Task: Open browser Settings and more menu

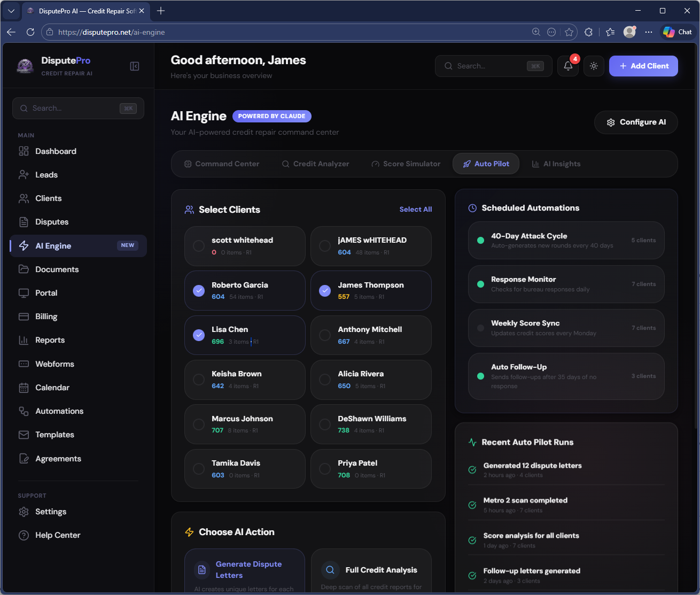Action: (649, 32)
